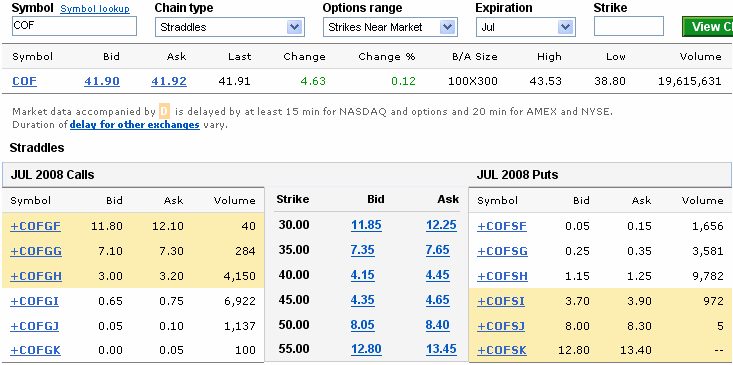Select the +COFGH call volume 4,150

[239, 276]
